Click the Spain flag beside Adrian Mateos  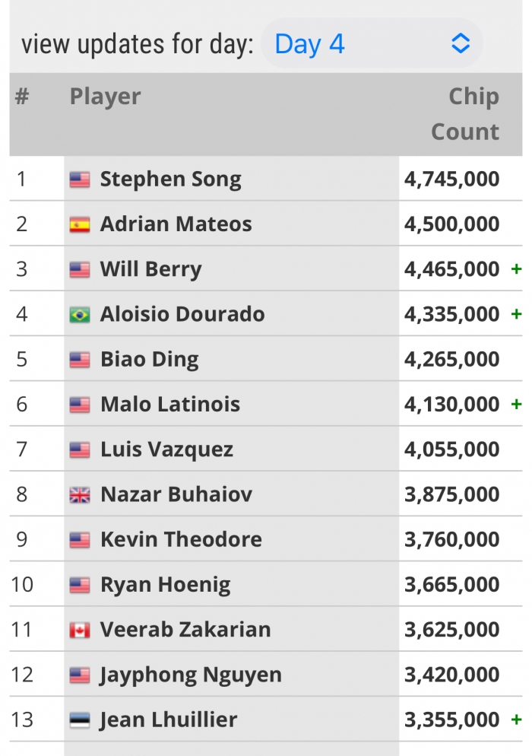point(80,224)
